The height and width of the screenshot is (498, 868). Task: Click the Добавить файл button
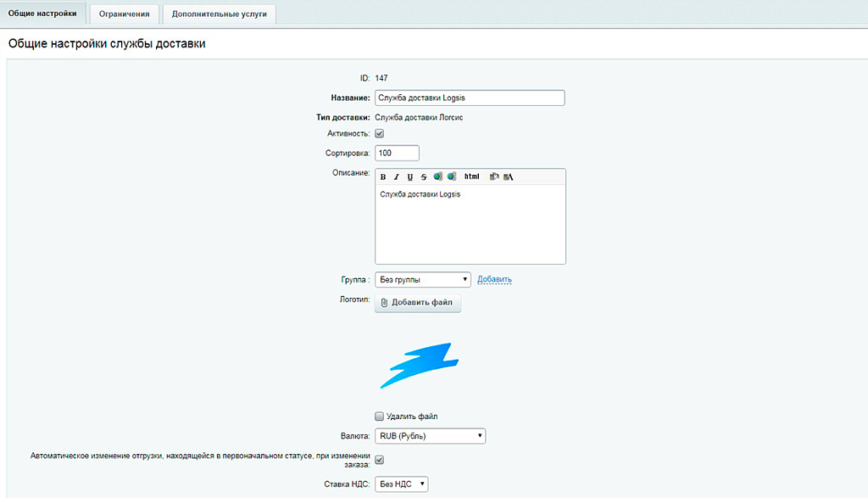pos(417,303)
